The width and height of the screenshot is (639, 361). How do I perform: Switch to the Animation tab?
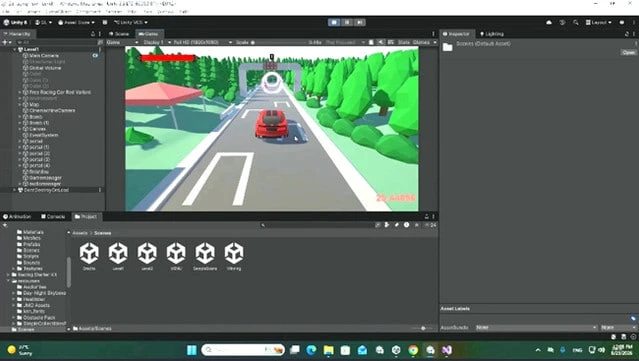pos(17,217)
